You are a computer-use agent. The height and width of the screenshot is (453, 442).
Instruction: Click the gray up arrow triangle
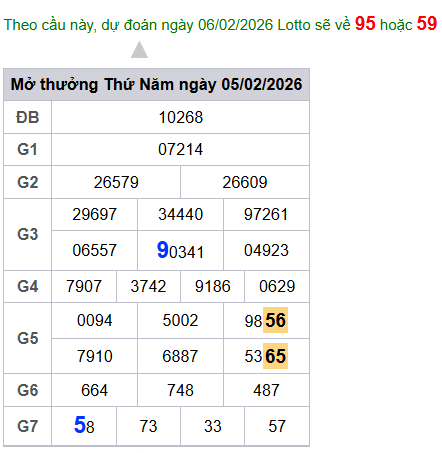139,50
